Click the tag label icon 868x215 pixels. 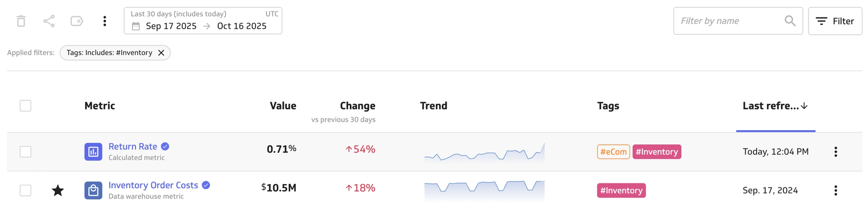pyautogui.click(x=77, y=21)
